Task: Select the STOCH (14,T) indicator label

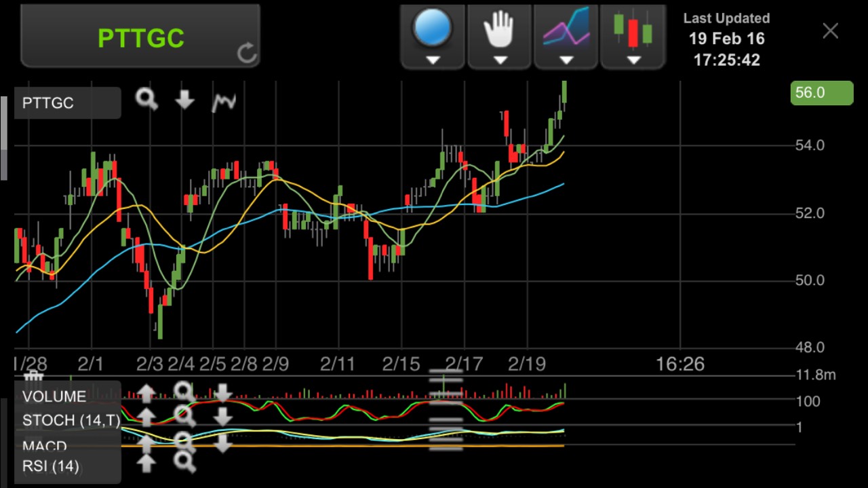Action: click(x=71, y=420)
